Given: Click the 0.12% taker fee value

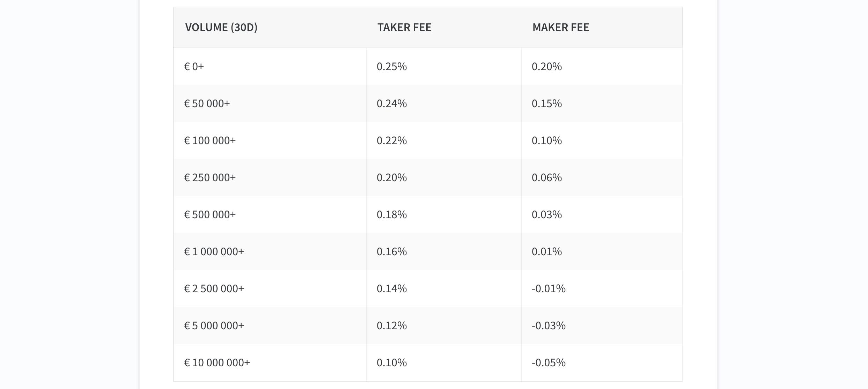Looking at the screenshot, I should pos(392,325).
